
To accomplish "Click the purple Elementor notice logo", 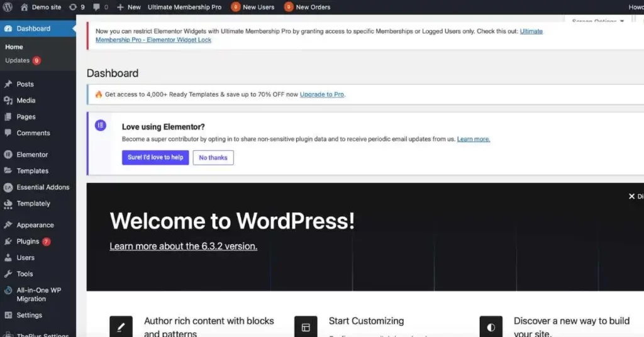I will tap(101, 125).
